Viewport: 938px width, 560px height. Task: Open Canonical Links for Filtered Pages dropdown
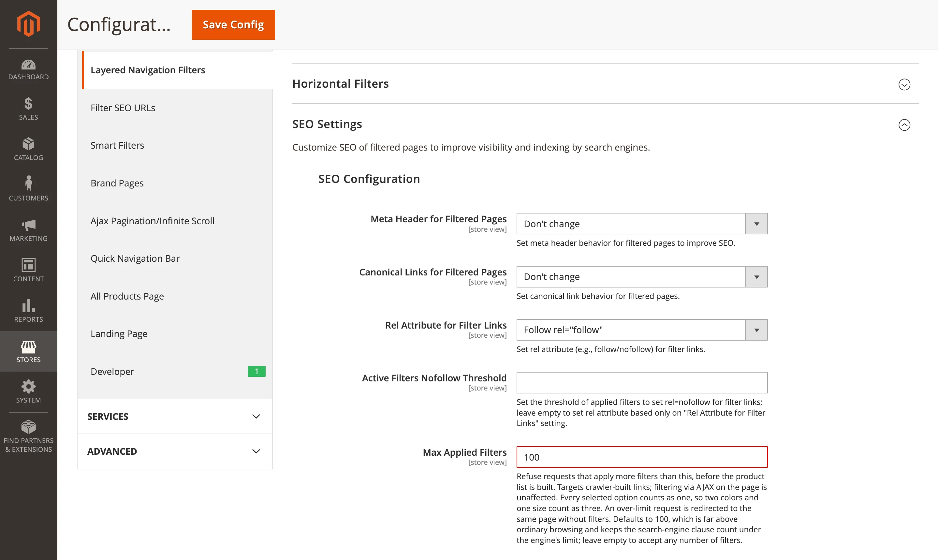coord(641,277)
